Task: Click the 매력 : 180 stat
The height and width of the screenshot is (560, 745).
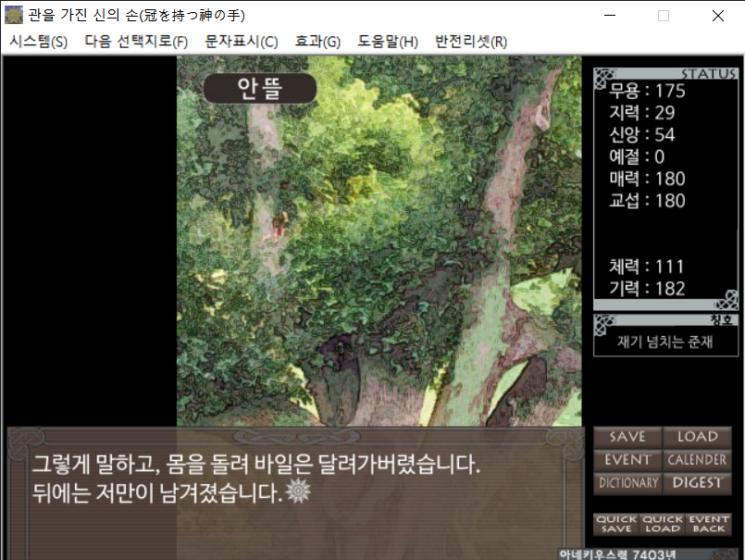Action: [x=647, y=179]
